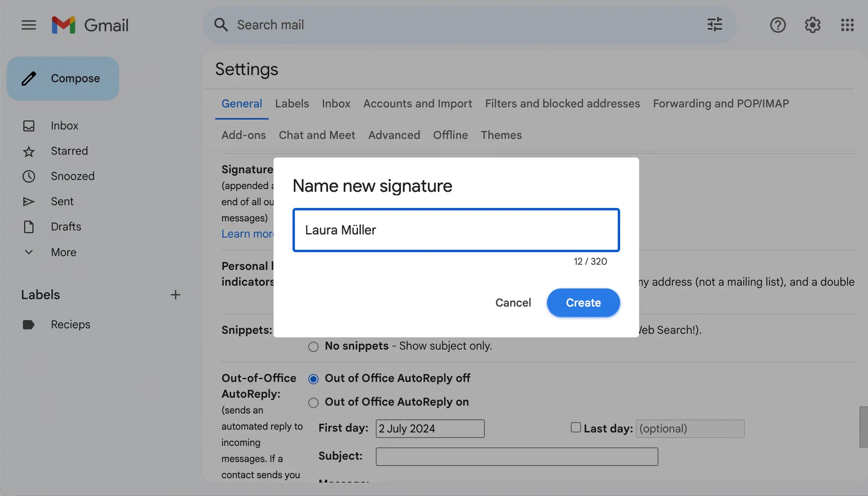Create new label plus icon
Viewport: 868px width, 496px height.
[175, 295]
